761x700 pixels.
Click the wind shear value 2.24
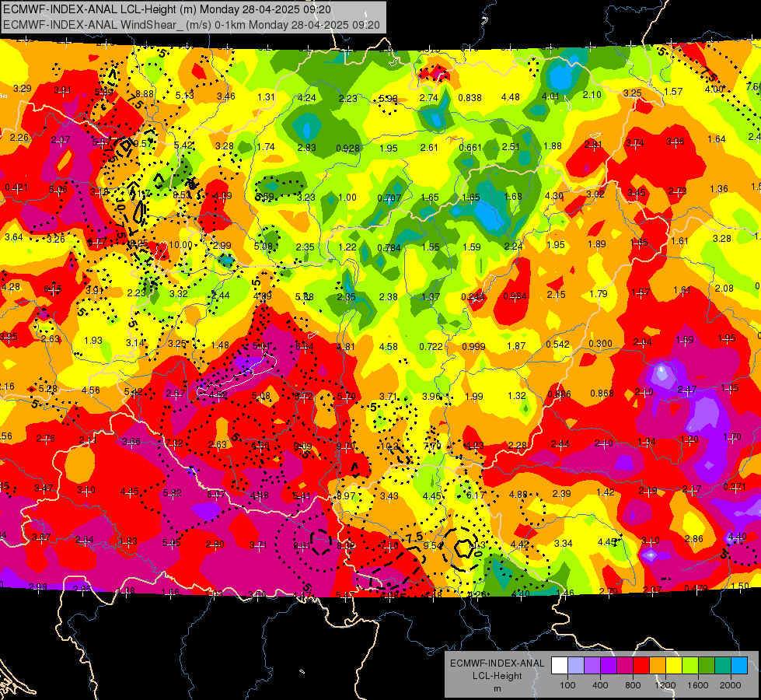click(x=514, y=247)
